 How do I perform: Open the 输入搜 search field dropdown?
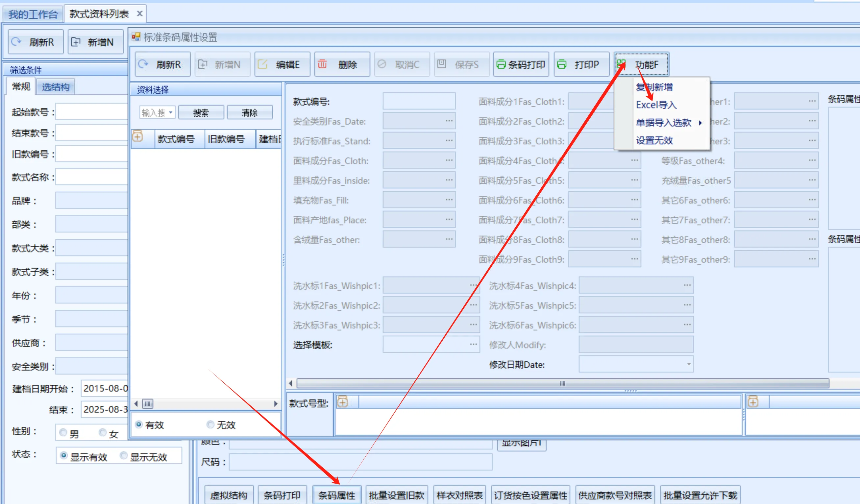pyautogui.click(x=171, y=112)
